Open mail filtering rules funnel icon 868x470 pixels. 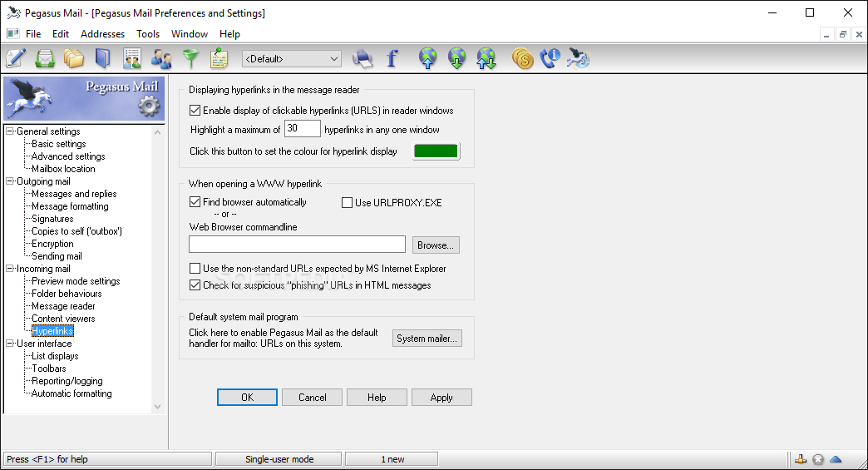tap(190, 59)
